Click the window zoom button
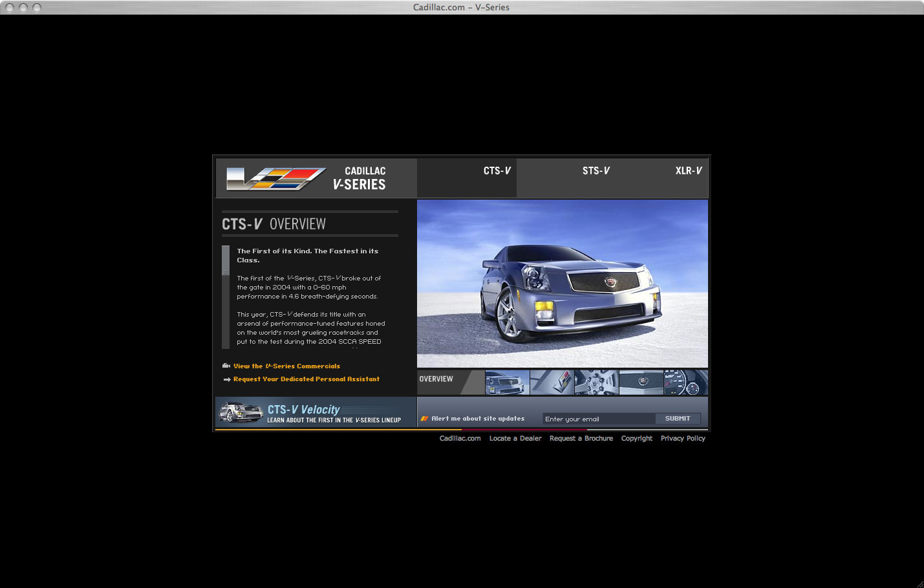924x588 pixels. pos(37,7)
